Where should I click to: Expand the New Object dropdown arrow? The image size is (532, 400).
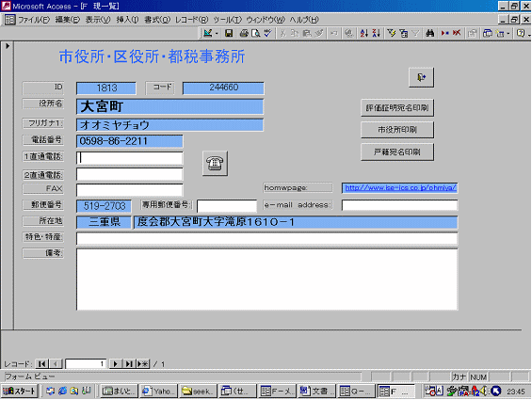[x=508, y=33]
